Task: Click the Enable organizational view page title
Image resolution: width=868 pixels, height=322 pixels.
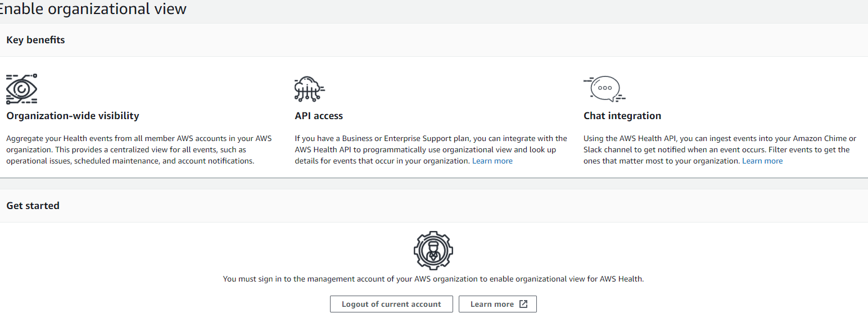Action: click(x=93, y=9)
